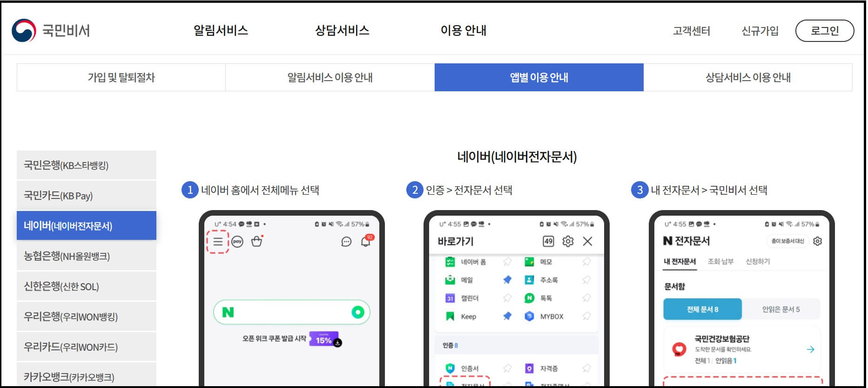This screenshot has height=388, width=868.
Task: Toggle the pin next to 주소록
Action: tap(586, 280)
